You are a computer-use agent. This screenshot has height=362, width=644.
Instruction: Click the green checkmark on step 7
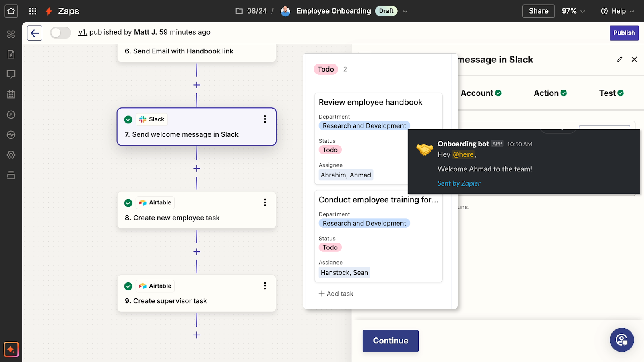tap(128, 119)
